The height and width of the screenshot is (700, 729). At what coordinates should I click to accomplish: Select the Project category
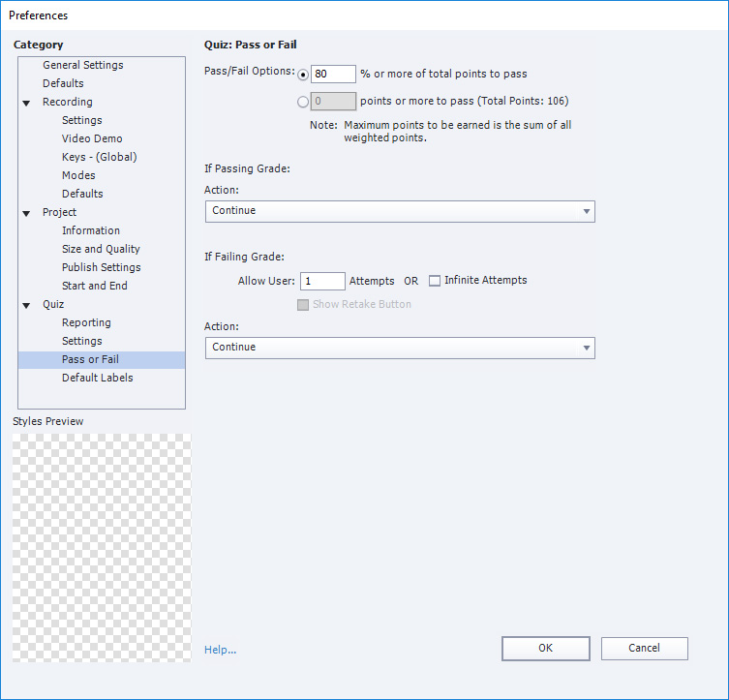pos(59,212)
